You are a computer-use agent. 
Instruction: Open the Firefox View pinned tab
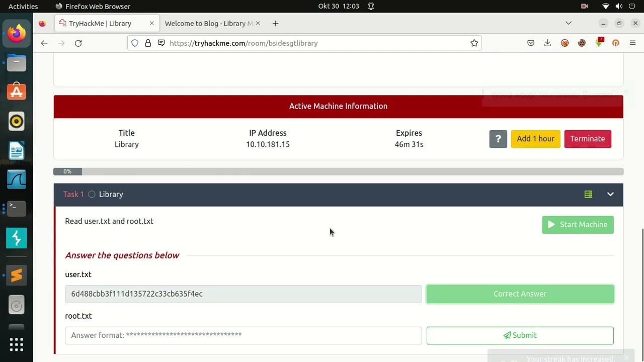pyautogui.click(x=42, y=24)
